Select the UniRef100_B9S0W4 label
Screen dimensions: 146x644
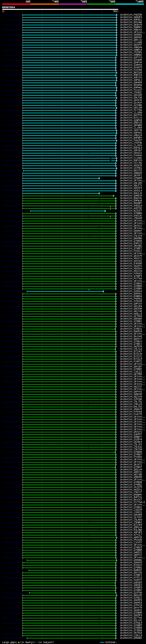pos(131,22)
